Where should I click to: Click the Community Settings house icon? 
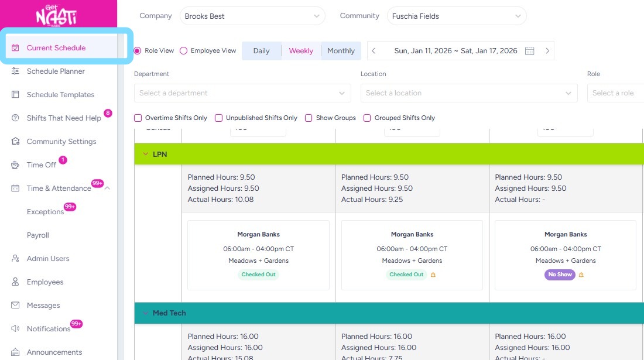pyautogui.click(x=15, y=142)
